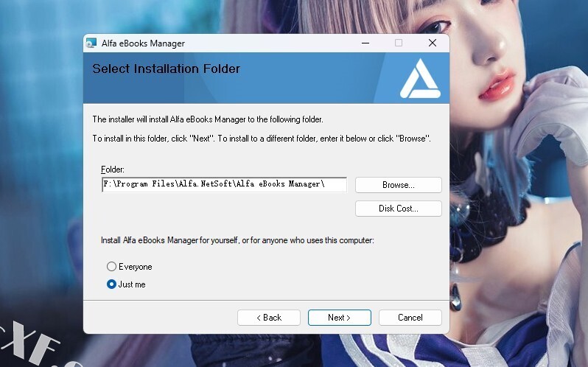Minimize the Alfa eBooks Manager installer window
Screen dimensions: 588x367
click(365, 43)
